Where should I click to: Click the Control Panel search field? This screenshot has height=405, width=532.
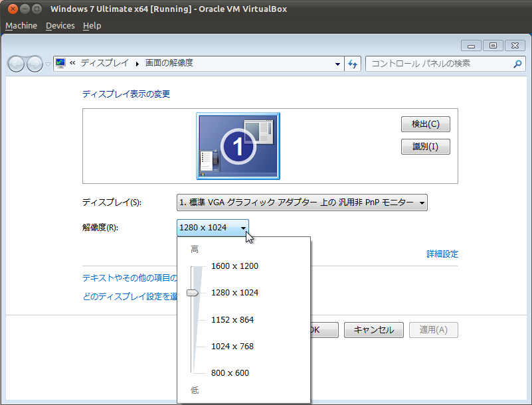click(x=445, y=64)
